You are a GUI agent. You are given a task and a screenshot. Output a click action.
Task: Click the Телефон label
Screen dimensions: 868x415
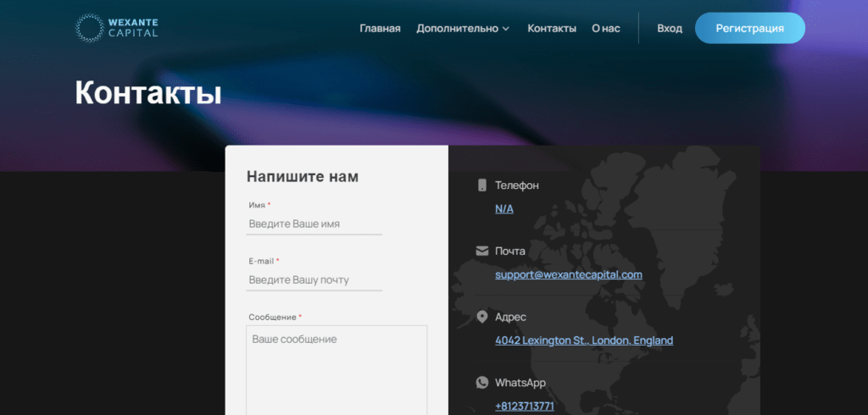tap(516, 185)
